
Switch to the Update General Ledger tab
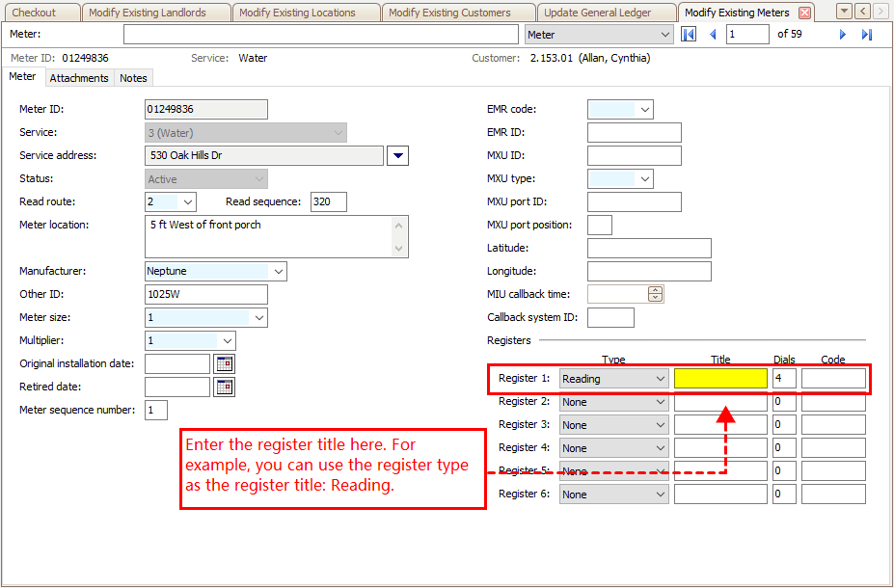point(597,13)
